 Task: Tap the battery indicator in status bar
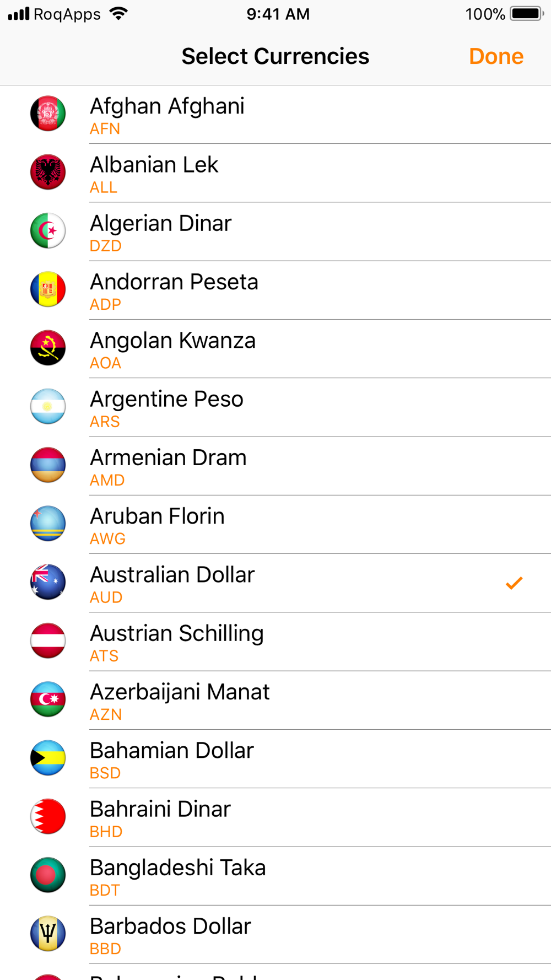pyautogui.click(x=526, y=14)
